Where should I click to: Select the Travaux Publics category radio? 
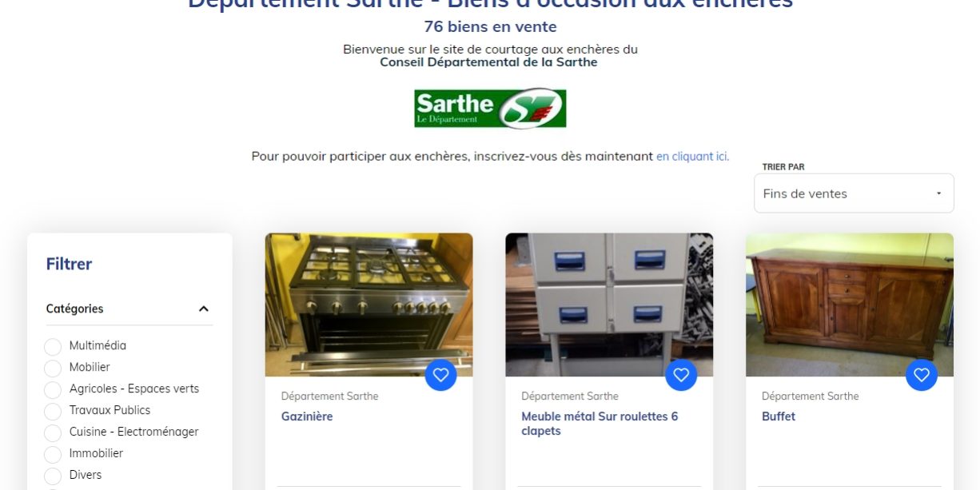pyautogui.click(x=53, y=412)
